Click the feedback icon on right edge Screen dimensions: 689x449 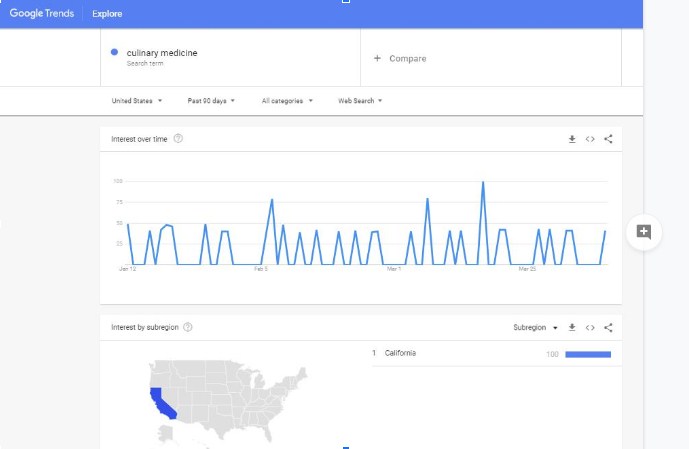point(644,232)
